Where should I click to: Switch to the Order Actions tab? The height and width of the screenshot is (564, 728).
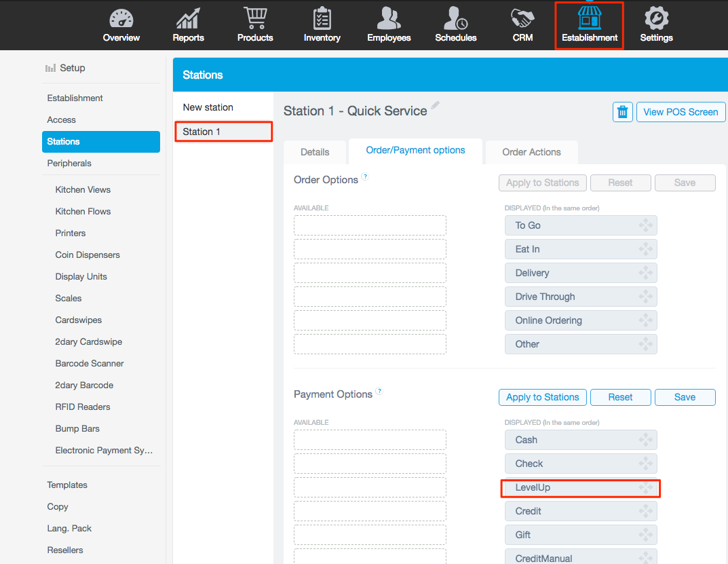click(531, 152)
